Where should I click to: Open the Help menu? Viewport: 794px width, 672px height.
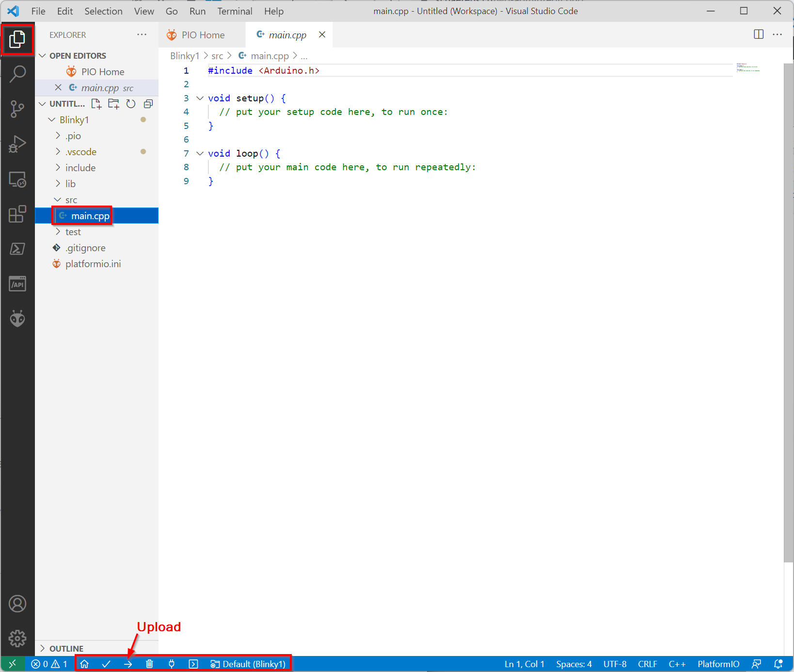pos(274,11)
